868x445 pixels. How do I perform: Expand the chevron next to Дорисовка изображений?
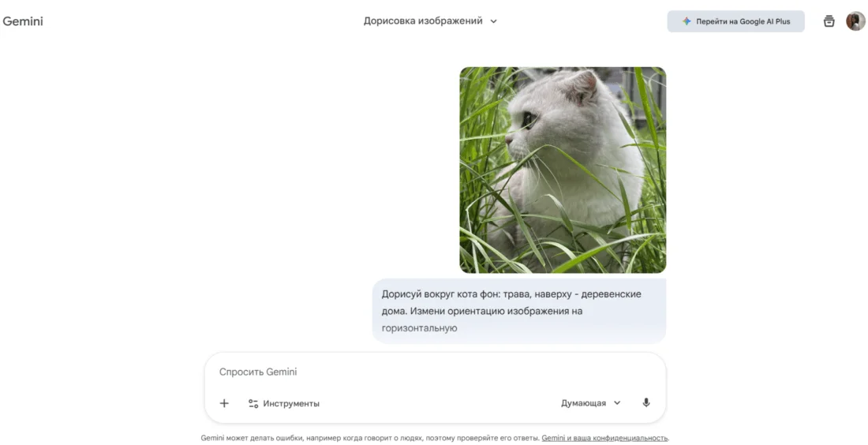coord(494,21)
